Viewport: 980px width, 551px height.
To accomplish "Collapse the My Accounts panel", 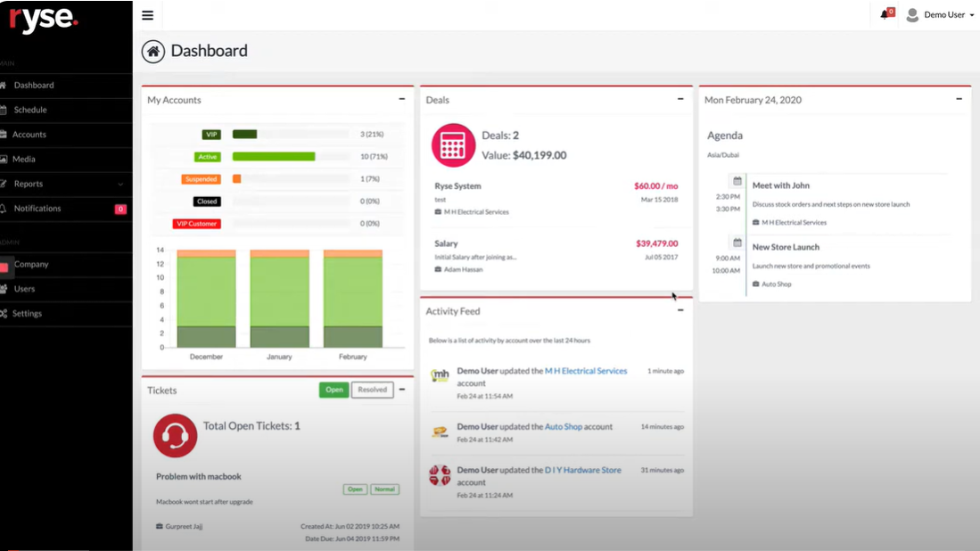I will click(402, 98).
